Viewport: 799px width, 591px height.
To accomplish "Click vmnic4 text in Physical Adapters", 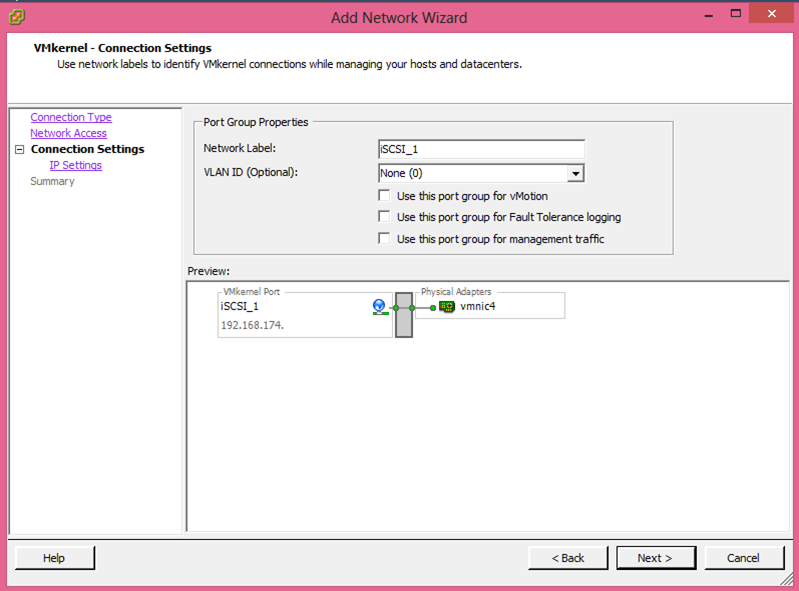I will point(477,306).
